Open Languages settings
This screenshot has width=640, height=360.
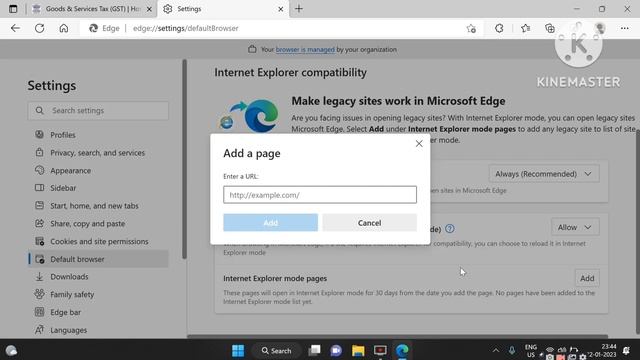(98, 330)
